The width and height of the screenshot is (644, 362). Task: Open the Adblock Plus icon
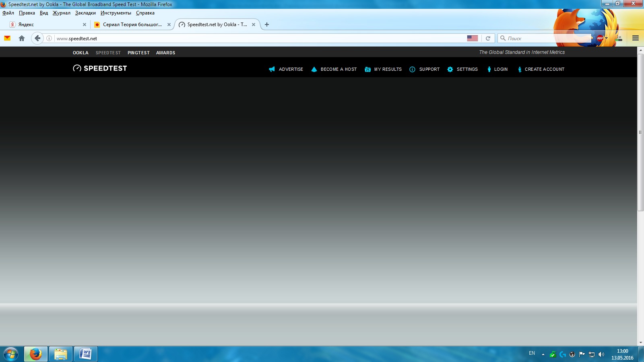click(x=600, y=38)
